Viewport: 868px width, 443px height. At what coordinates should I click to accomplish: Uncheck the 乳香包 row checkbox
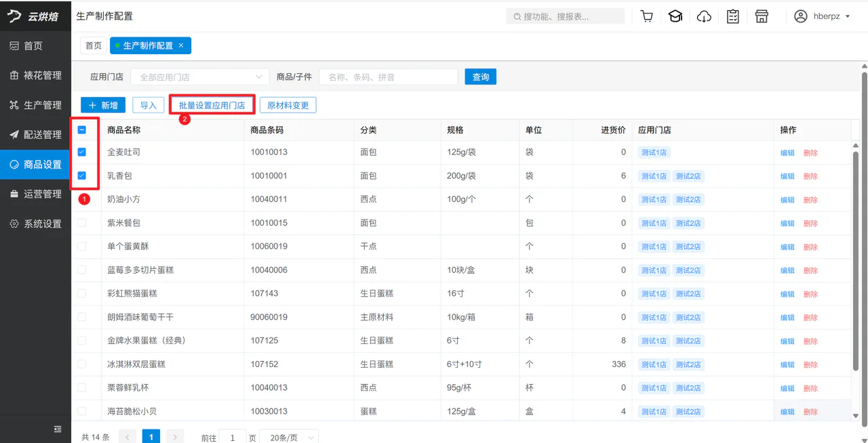(x=82, y=176)
